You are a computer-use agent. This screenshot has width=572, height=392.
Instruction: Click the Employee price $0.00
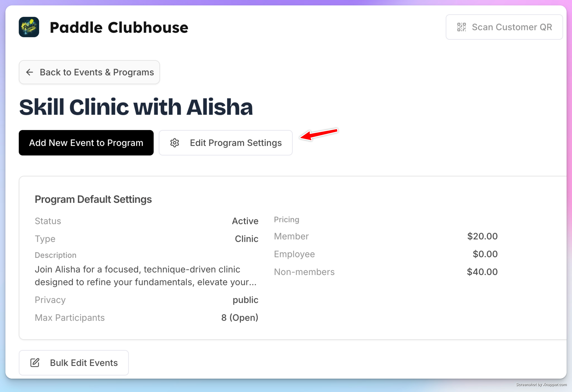[485, 254]
